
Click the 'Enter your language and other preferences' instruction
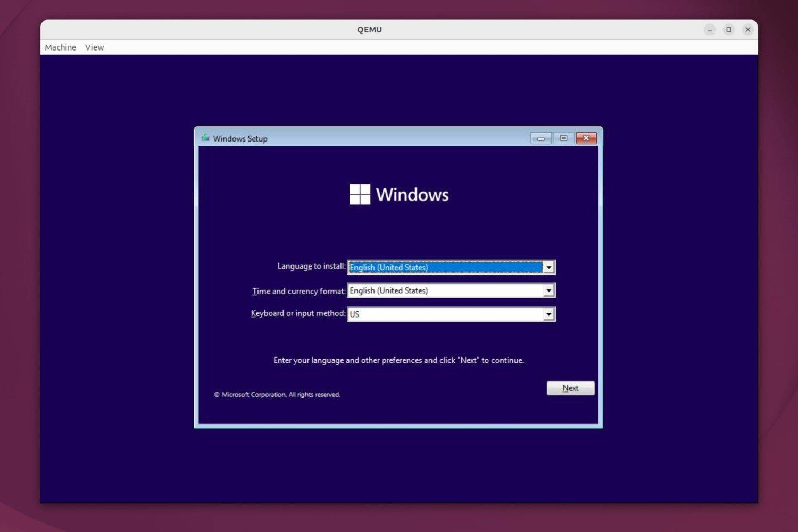point(398,360)
